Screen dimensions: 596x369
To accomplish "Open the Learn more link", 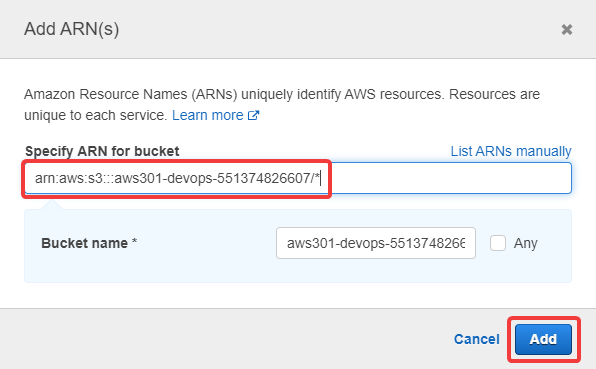I will [x=208, y=115].
